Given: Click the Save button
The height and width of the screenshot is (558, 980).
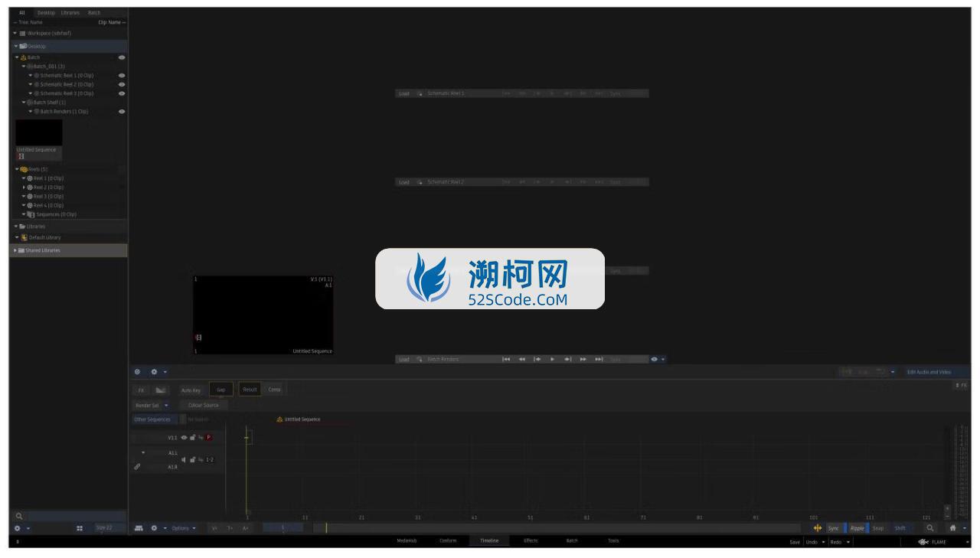Looking at the screenshot, I should coord(795,542).
